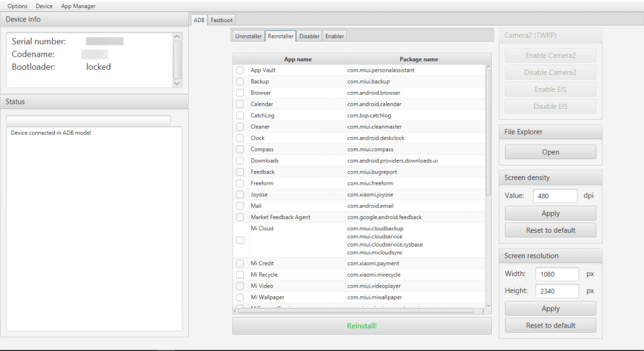This screenshot has height=351, width=644.
Task: Apply the screen resolution values
Action: [x=550, y=309]
